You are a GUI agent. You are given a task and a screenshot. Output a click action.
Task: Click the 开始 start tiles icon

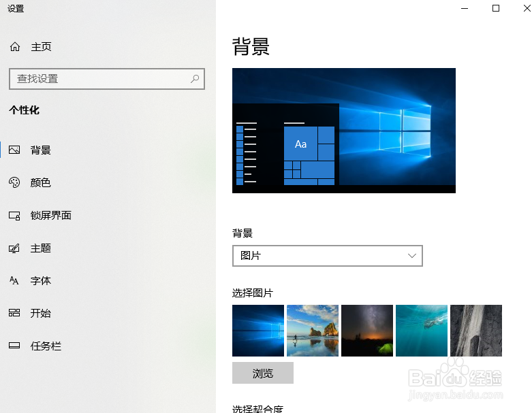[x=14, y=312]
